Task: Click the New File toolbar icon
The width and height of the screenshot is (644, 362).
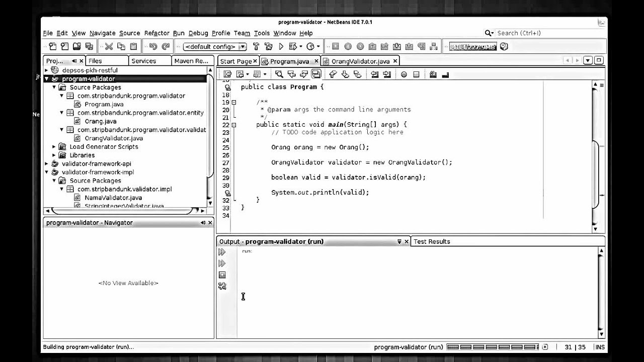Action: click(52, 46)
